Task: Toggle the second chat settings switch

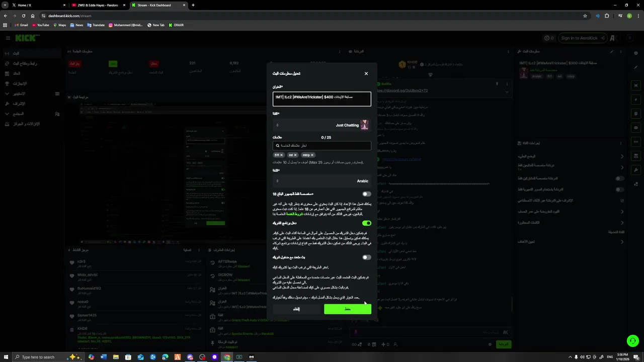Action: (620, 190)
